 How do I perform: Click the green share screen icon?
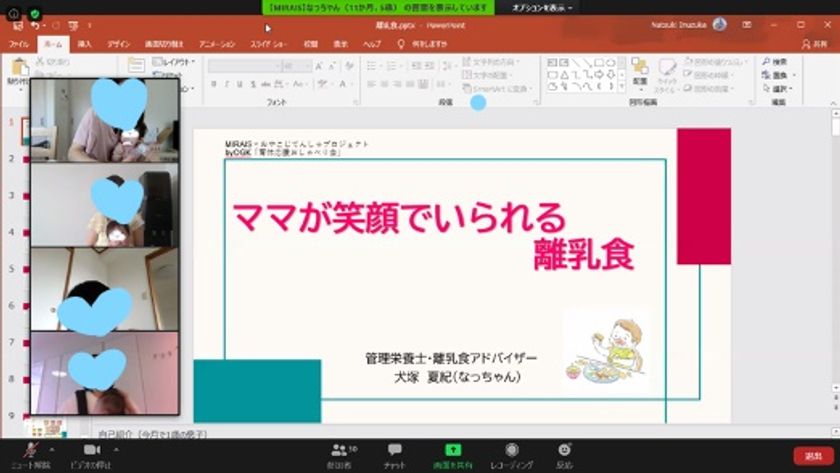[453, 451]
